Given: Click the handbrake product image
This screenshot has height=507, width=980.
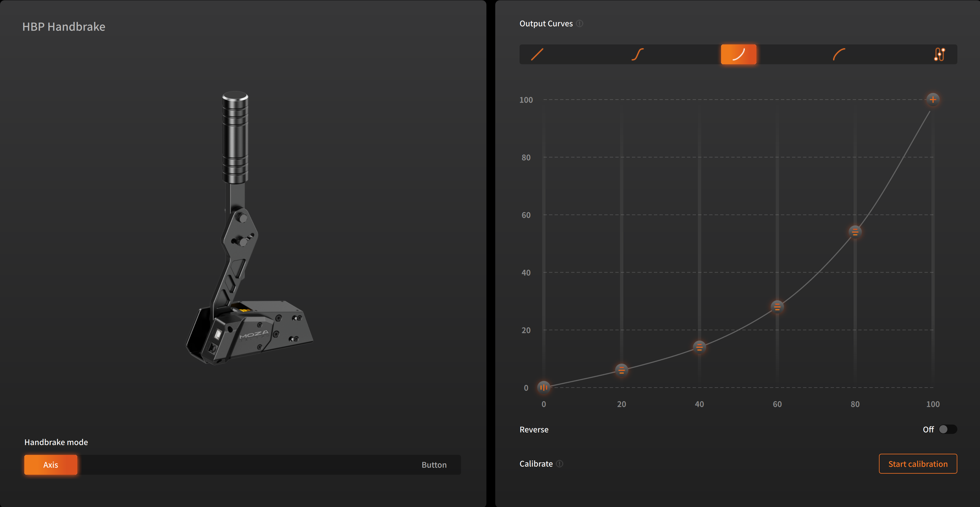Looking at the screenshot, I should pyautogui.click(x=249, y=228).
